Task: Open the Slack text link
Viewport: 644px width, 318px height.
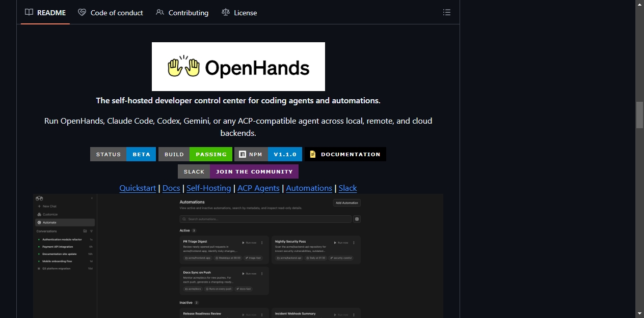Action: [x=347, y=188]
